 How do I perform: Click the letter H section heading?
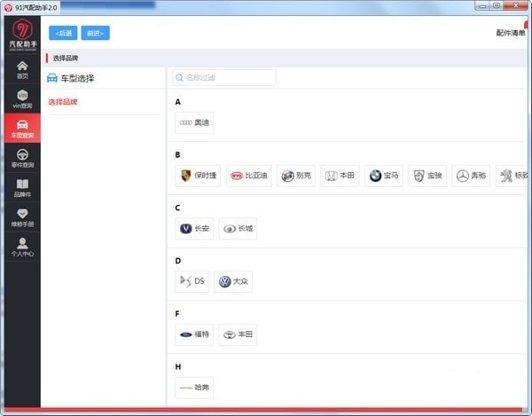click(x=178, y=367)
